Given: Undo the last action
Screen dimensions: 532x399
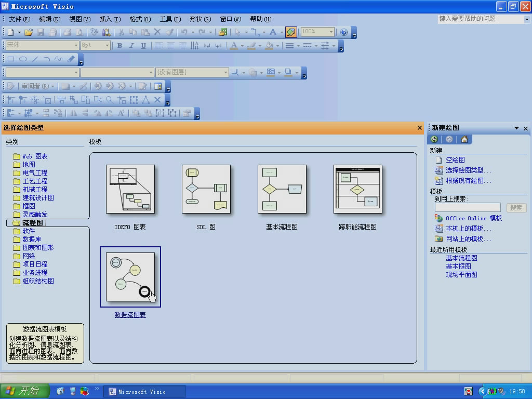Looking at the screenshot, I should pos(184,32).
